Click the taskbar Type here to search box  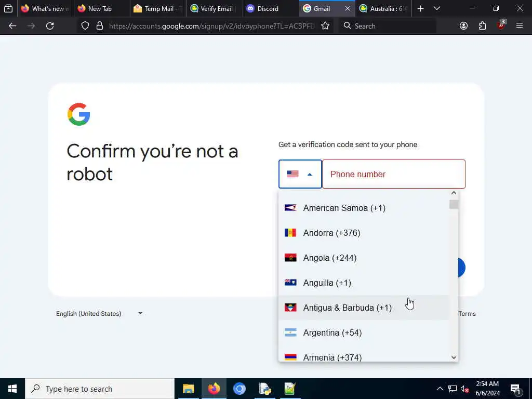point(100,389)
